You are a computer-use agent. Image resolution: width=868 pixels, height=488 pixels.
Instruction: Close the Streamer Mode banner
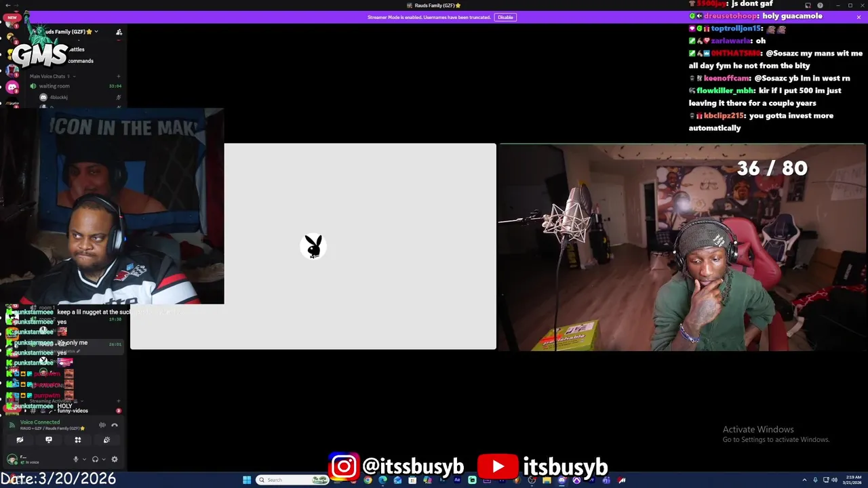pos(859,17)
